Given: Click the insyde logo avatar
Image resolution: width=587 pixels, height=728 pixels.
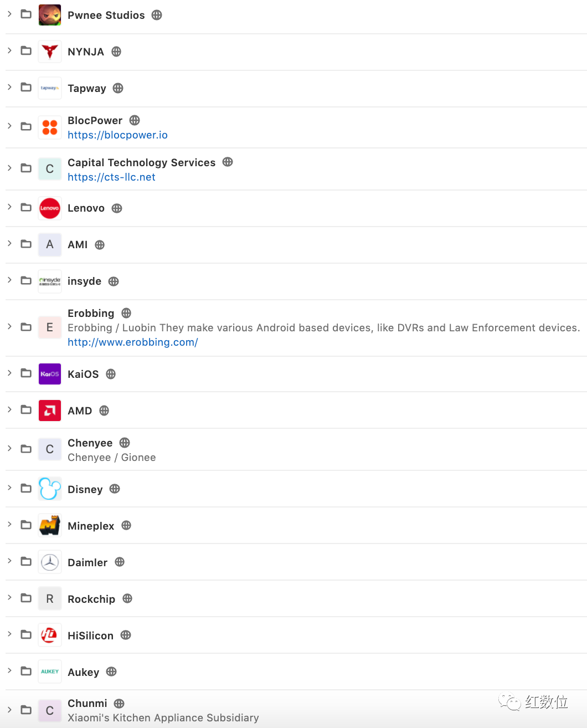Looking at the screenshot, I should [x=50, y=281].
